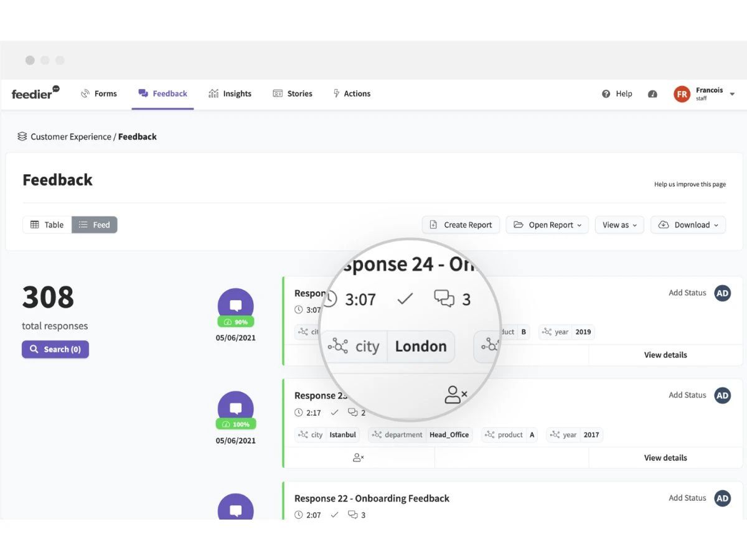Screen dimensions: 747x560
Task: Click the Customer Experience breadcrumb
Action: click(71, 136)
